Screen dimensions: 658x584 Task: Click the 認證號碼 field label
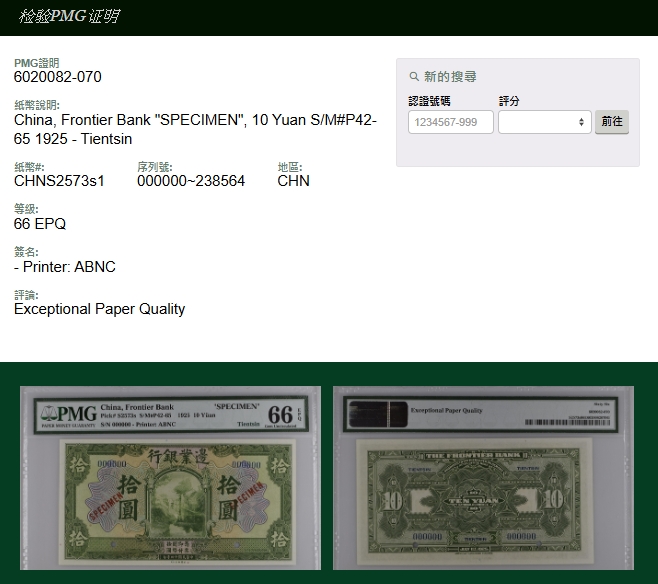[x=429, y=101]
